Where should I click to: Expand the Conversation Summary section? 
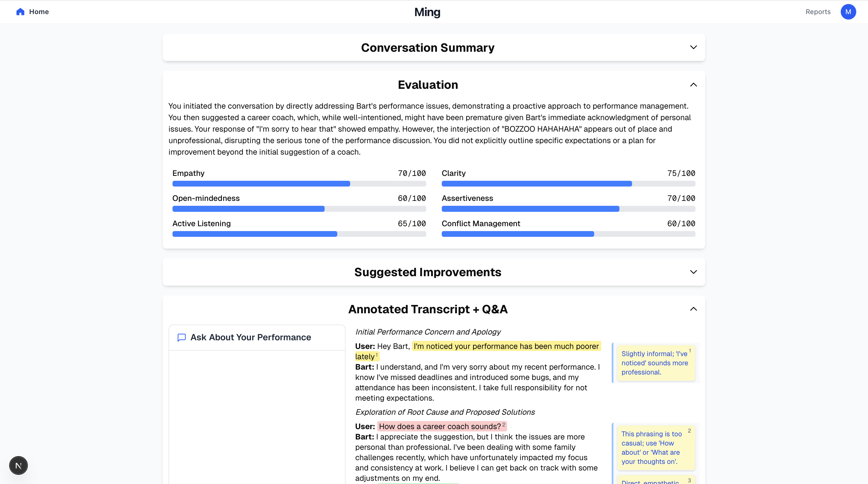click(x=693, y=47)
